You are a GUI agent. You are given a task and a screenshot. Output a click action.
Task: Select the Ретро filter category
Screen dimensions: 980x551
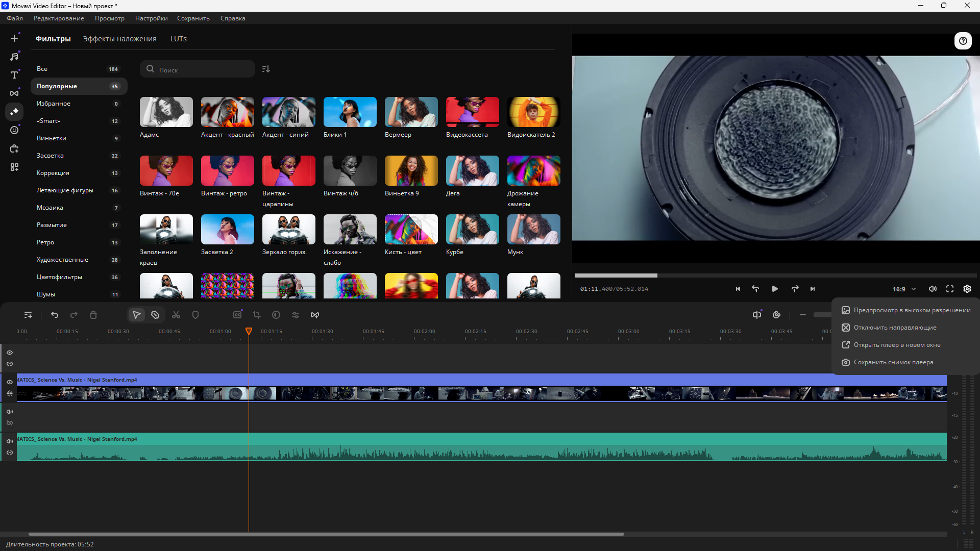(x=45, y=242)
